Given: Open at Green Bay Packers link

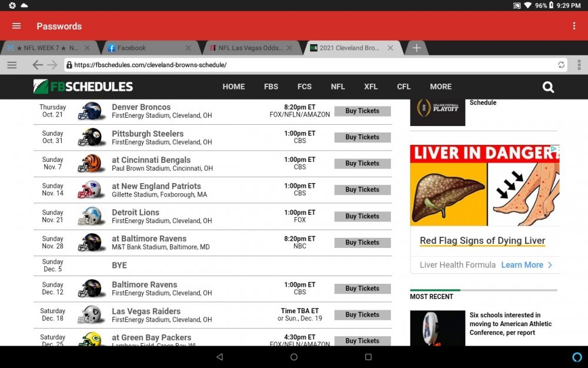Looking at the screenshot, I should tap(152, 337).
